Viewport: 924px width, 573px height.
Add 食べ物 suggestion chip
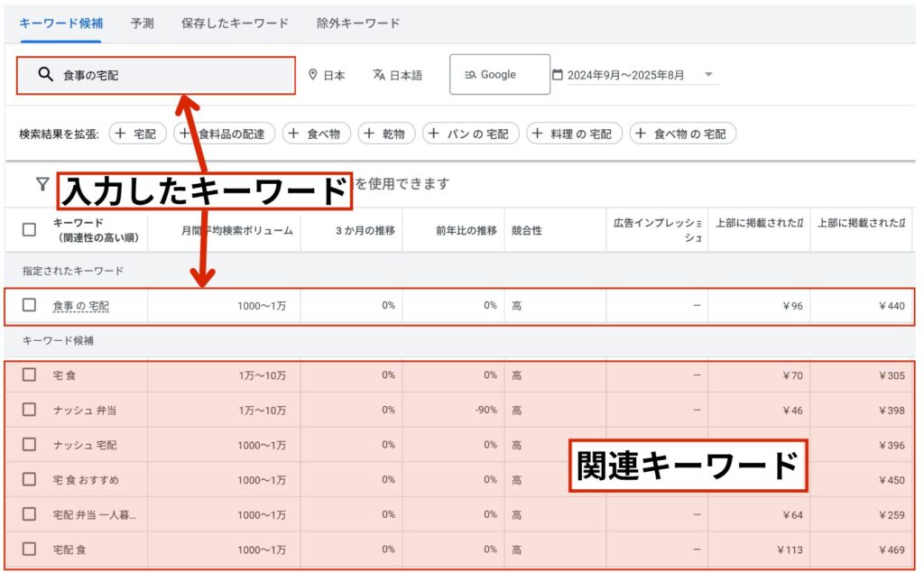tap(316, 134)
